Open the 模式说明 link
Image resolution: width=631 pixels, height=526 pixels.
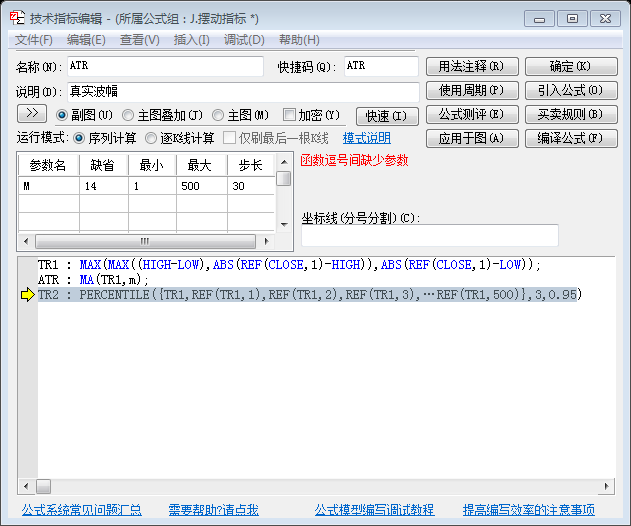367,138
